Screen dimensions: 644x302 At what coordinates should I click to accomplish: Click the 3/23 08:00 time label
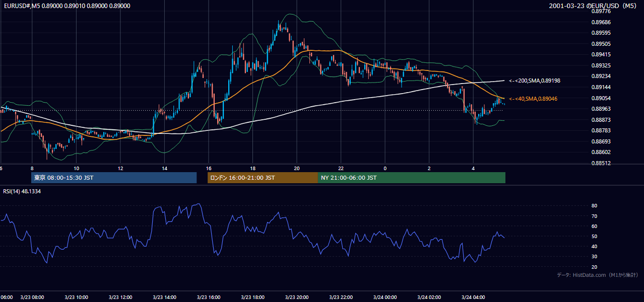[32, 297]
